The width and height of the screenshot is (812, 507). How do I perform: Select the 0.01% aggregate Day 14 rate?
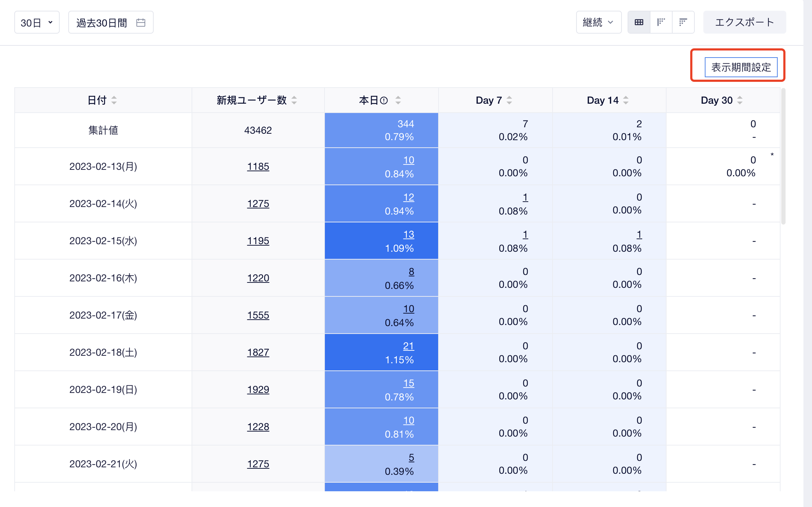coord(627,137)
